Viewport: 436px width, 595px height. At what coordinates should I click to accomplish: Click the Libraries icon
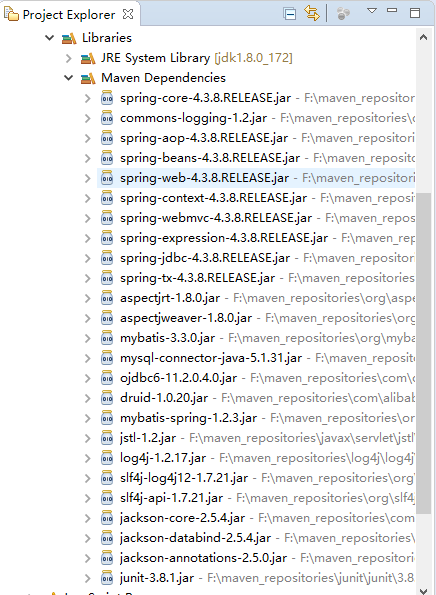click(69, 38)
